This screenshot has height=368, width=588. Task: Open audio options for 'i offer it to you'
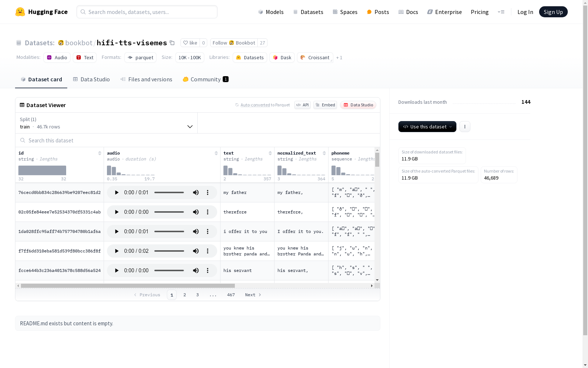208,231
